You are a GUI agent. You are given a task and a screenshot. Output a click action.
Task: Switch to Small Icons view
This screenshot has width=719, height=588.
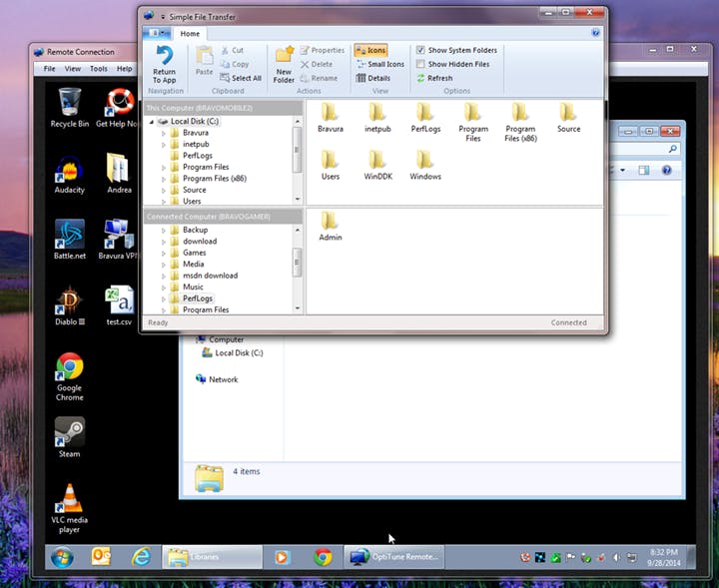(x=379, y=64)
